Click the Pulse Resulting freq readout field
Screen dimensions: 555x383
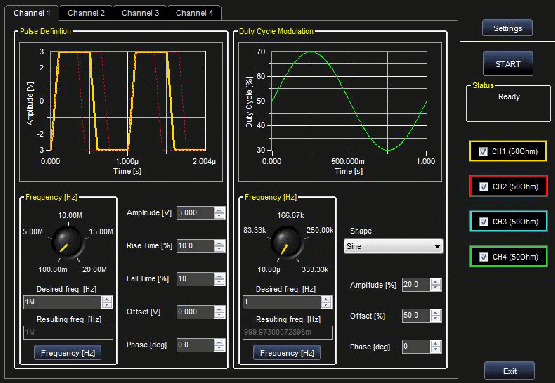click(x=68, y=332)
